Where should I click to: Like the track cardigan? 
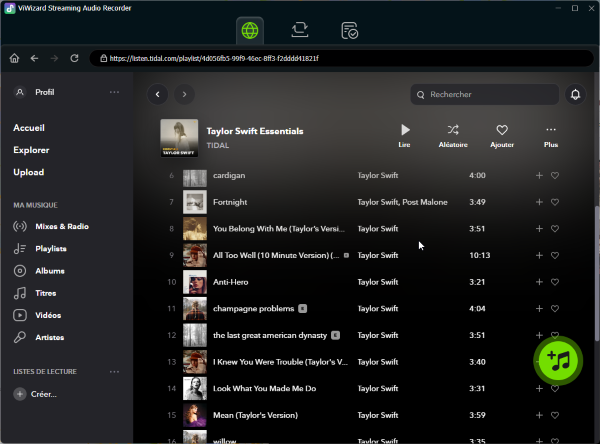(x=555, y=175)
